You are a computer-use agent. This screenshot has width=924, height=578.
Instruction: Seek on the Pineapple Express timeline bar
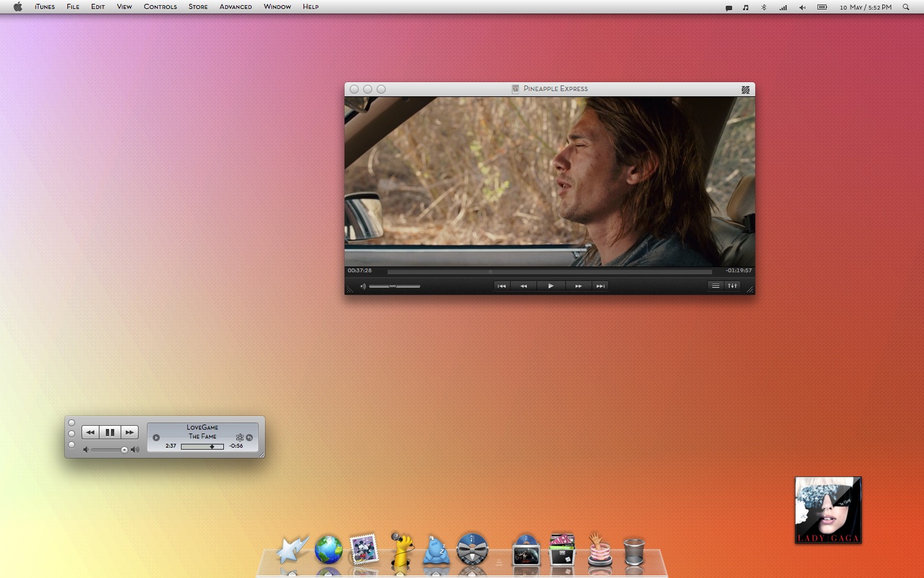[x=549, y=272]
